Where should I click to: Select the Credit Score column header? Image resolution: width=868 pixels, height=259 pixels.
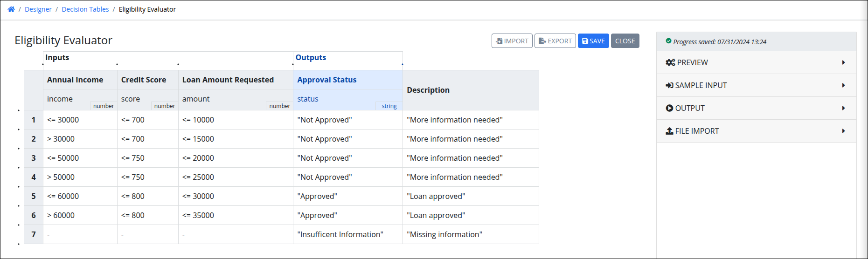(x=147, y=80)
